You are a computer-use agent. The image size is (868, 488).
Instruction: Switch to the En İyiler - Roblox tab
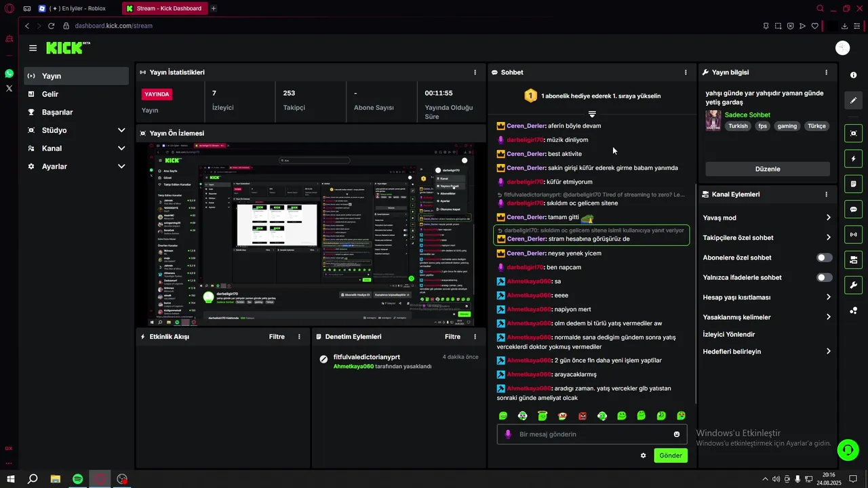(x=77, y=8)
